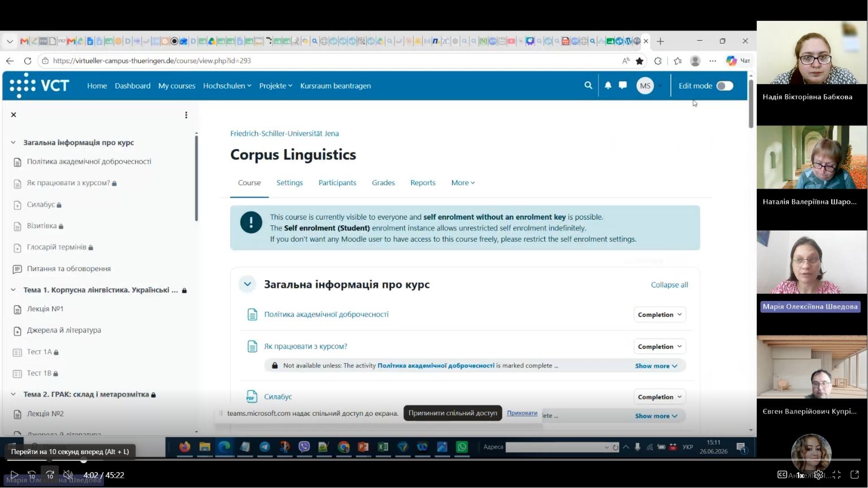Toggle video captions CC button
This screenshot has width=868, height=488.
point(782,474)
